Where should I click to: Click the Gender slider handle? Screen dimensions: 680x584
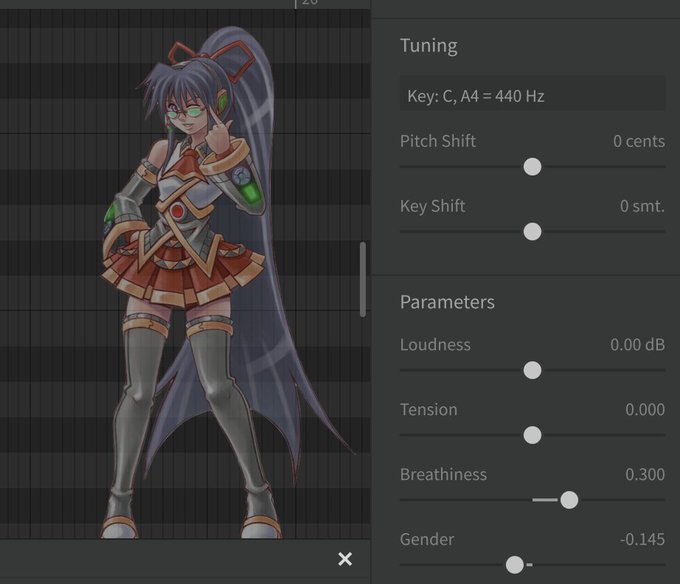pos(515,565)
